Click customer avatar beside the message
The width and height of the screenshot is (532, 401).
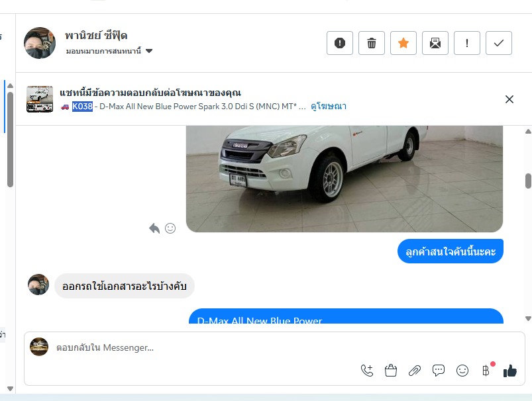click(x=38, y=285)
